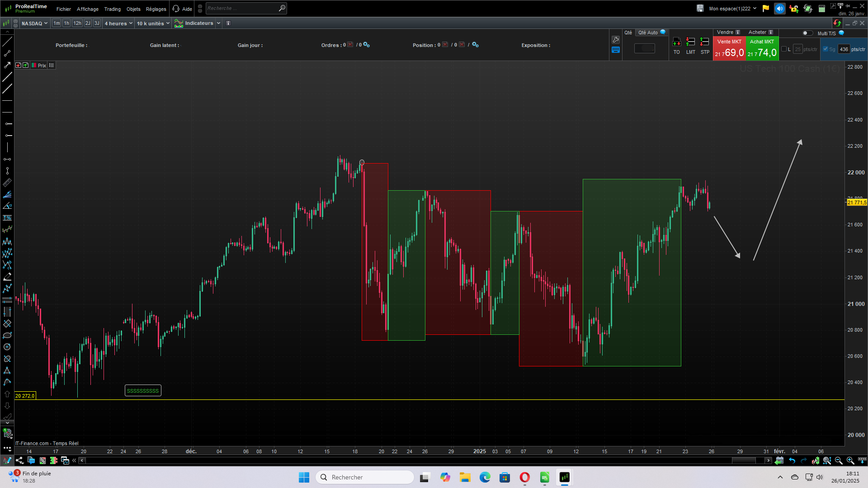Click the Achat MKT buy button
Screen dimensions: 868x488
point(762,48)
